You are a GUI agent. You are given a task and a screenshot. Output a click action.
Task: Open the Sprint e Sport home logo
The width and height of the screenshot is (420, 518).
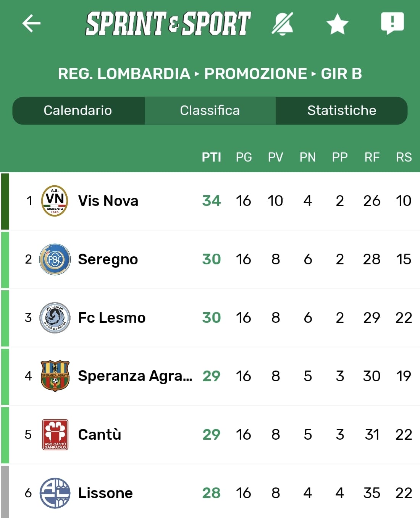coord(168,24)
